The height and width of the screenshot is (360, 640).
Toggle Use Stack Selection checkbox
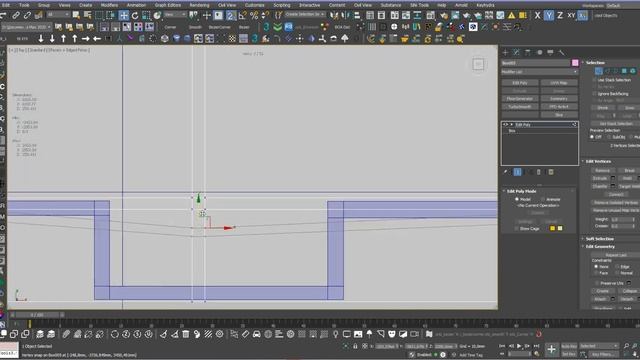pos(594,80)
